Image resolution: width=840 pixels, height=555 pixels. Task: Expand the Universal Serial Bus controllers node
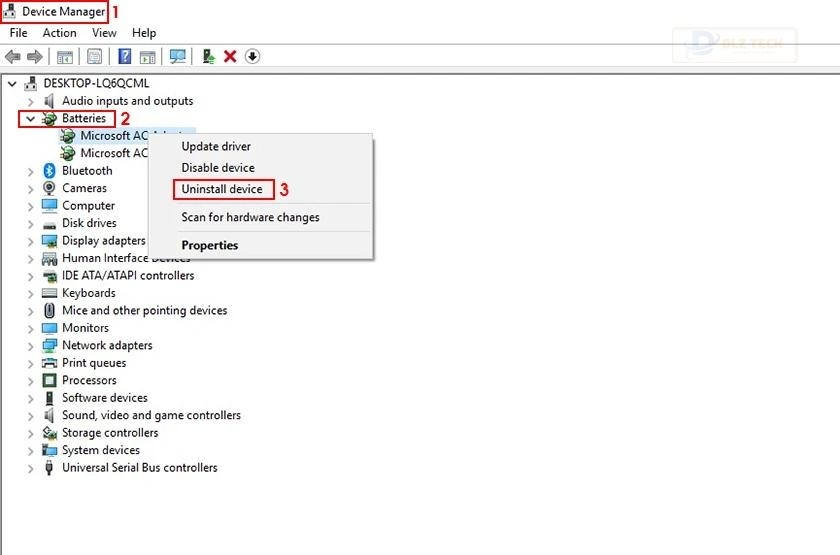tap(30, 467)
